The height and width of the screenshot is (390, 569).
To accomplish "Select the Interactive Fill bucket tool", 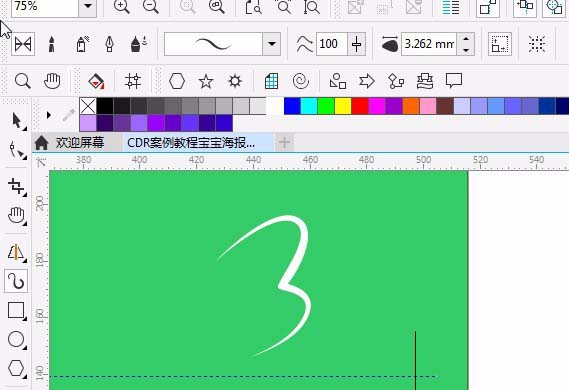I will coord(96,81).
